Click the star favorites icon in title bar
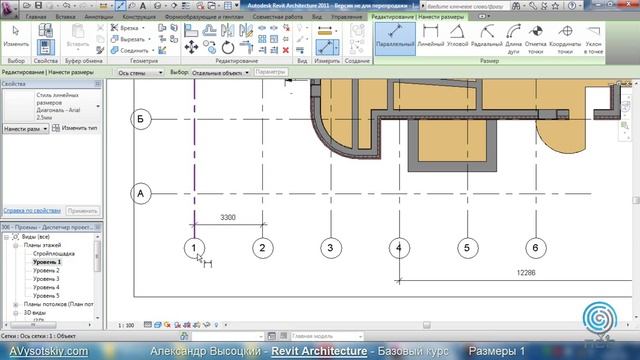Viewport: 640px width, 360px height. 556,6
